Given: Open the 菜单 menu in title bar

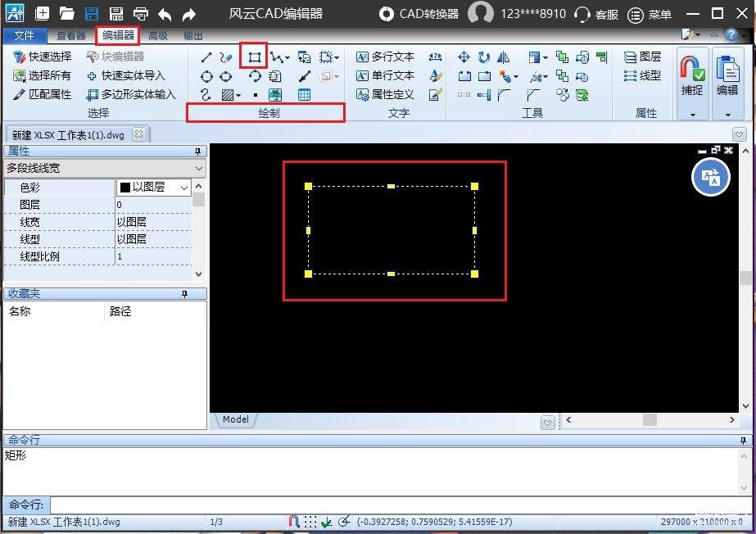Looking at the screenshot, I should [650, 15].
